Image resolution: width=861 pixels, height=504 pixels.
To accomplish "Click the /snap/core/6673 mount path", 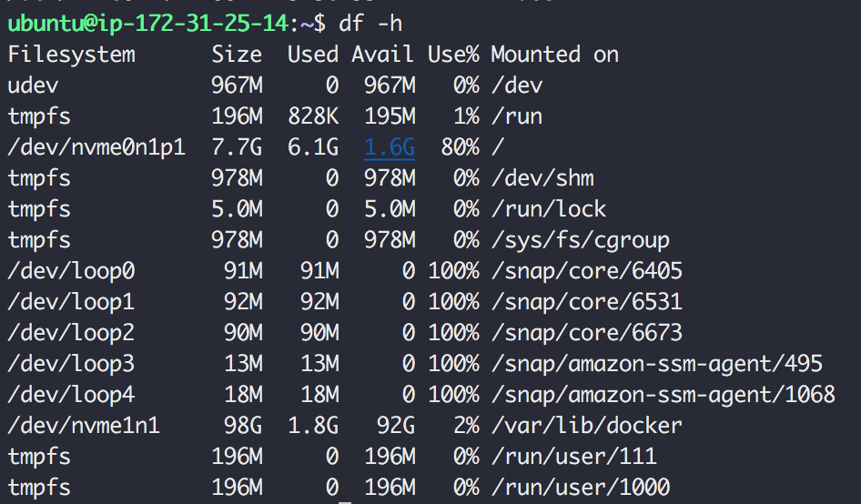I will 586,333.
